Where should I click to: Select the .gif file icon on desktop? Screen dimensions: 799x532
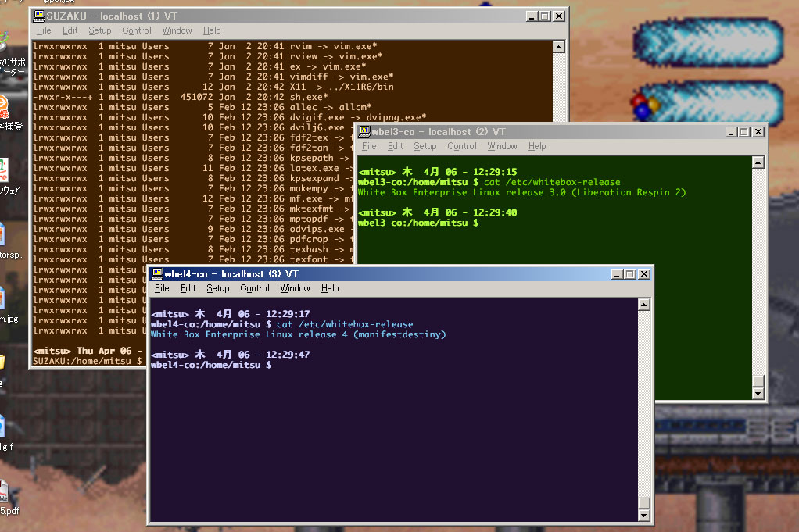(3, 427)
